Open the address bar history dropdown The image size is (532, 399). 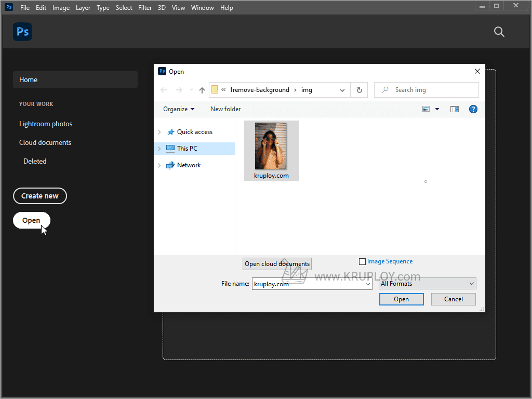(x=342, y=90)
